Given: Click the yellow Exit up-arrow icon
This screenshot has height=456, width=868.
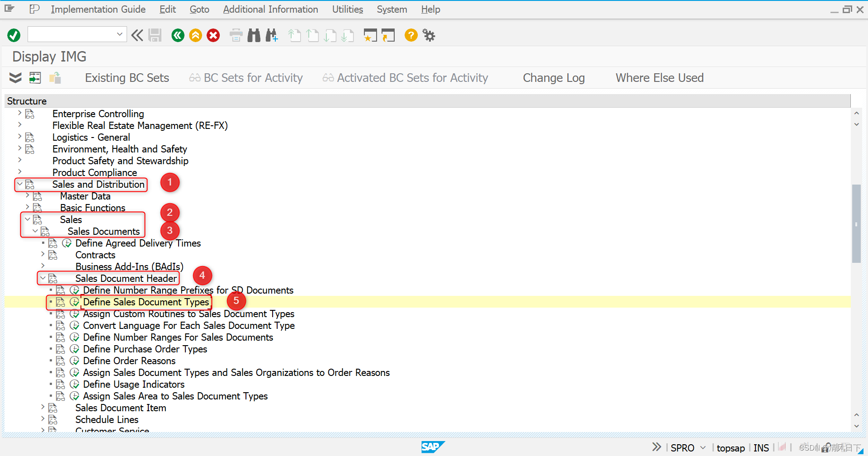Looking at the screenshot, I should [x=196, y=35].
